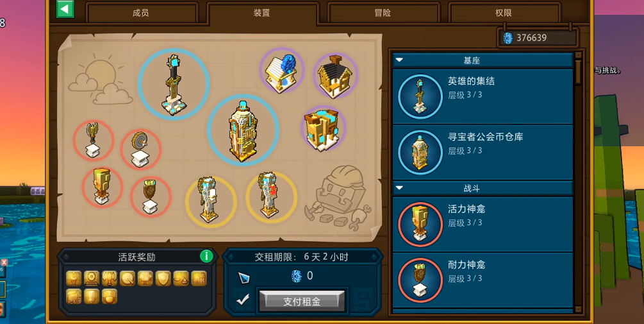Select the round shield shrine on map

point(140,149)
